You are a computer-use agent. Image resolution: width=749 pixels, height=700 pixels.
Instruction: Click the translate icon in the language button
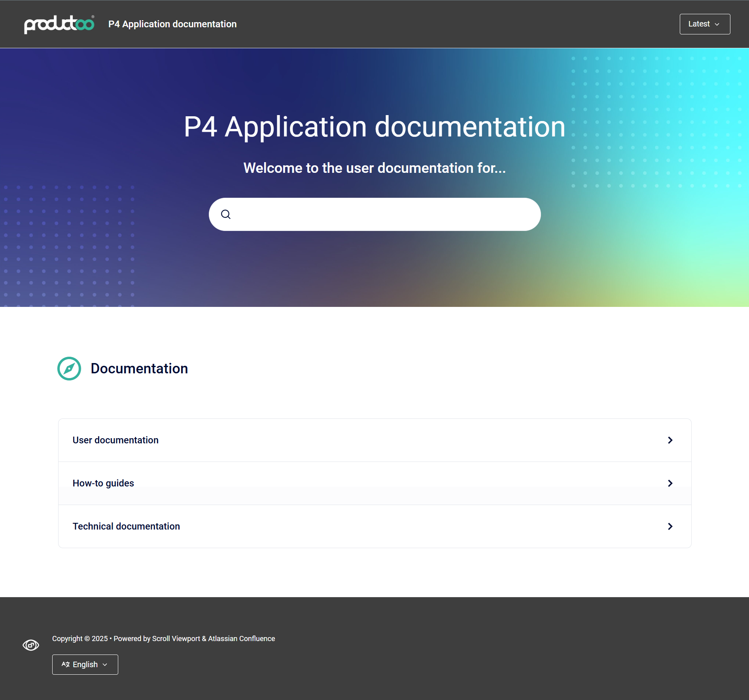click(66, 664)
